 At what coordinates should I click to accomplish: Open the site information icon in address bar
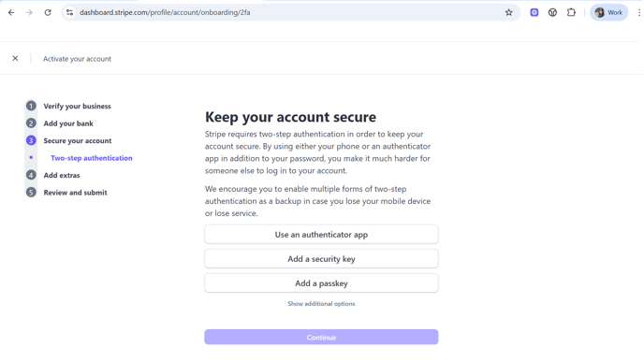click(x=70, y=12)
